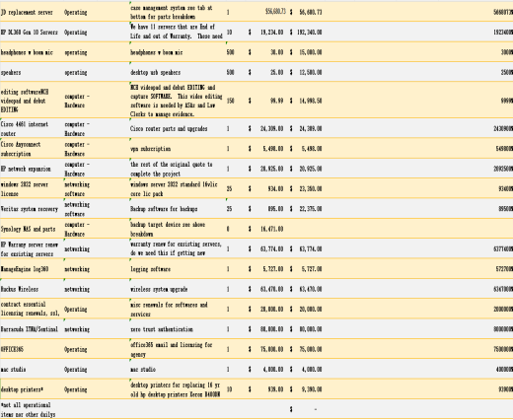Image resolution: width=513 pixels, height=420 pixels.
Task: Click the 'Synology NAS and parts' cell
Action: click(32, 229)
